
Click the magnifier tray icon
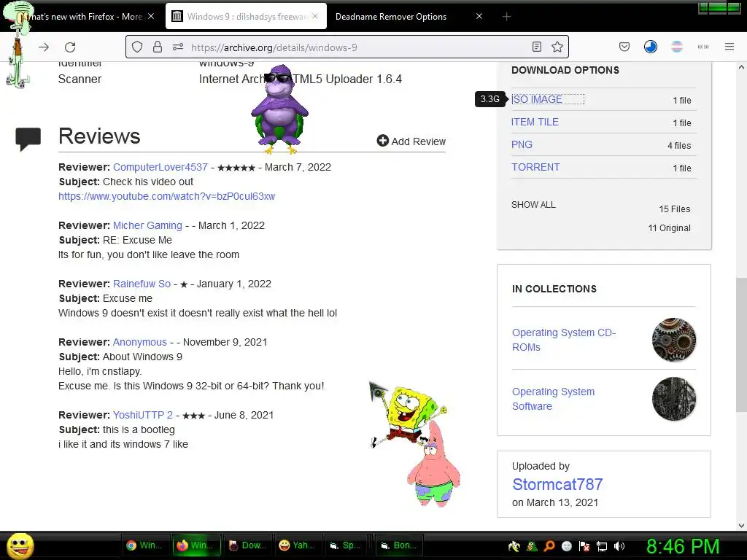point(549,546)
